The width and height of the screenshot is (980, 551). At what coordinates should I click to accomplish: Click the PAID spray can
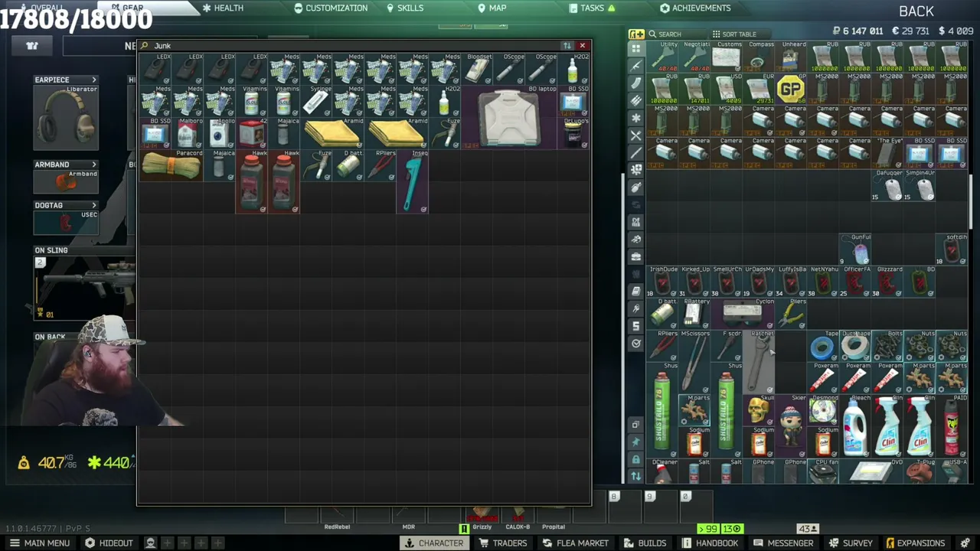point(951,427)
